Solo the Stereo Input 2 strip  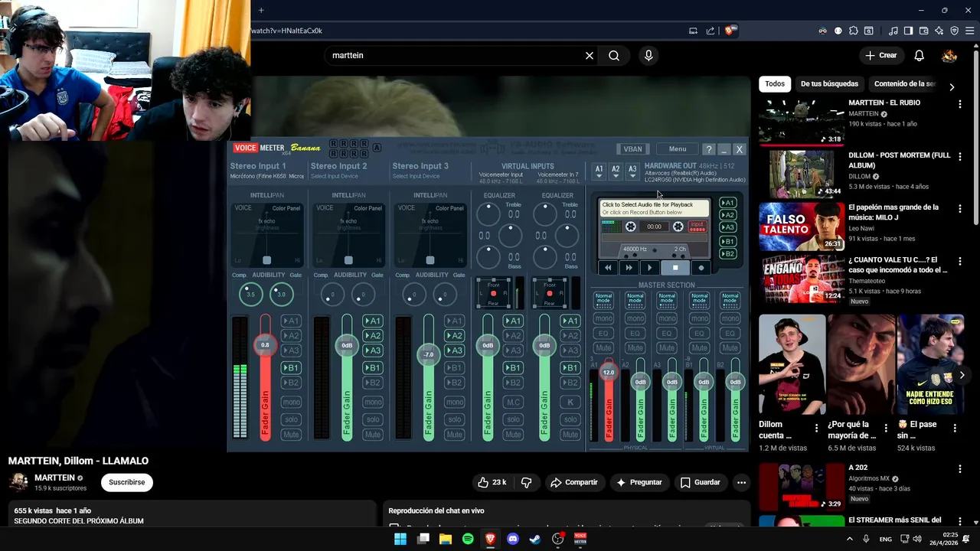tap(373, 419)
